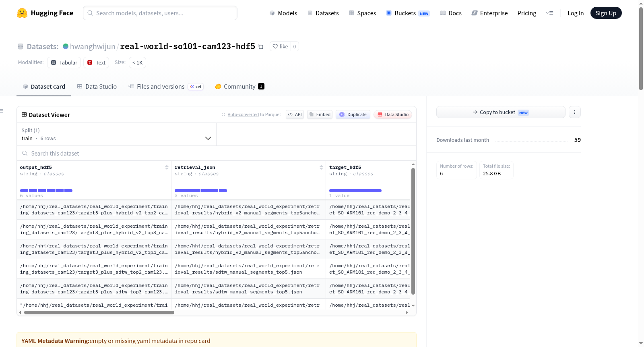Select the sdtw_top2_cam123 output_hdf5 cell
The height and width of the screenshot is (347, 644).
(x=94, y=269)
